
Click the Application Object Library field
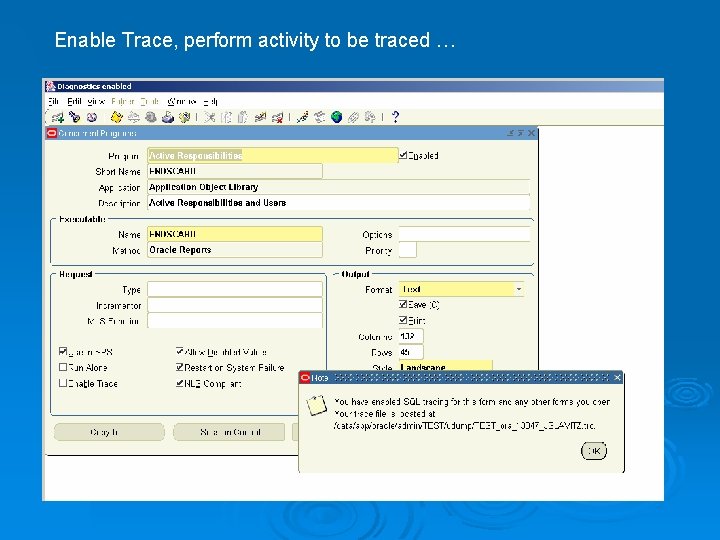tap(338, 187)
